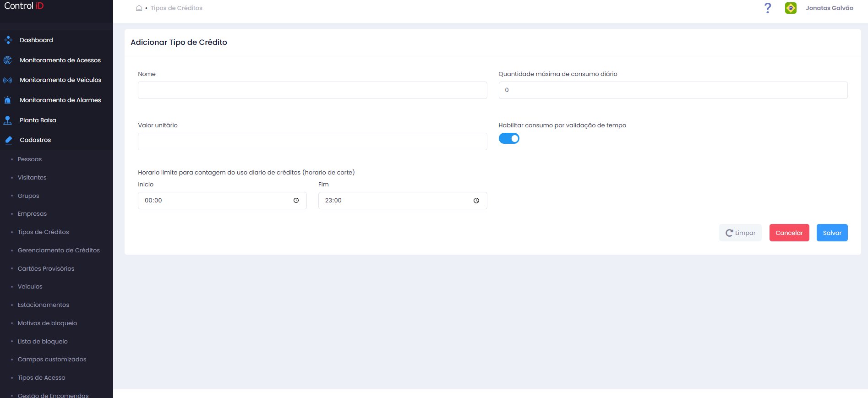Click the Salvar button

pyautogui.click(x=832, y=233)
